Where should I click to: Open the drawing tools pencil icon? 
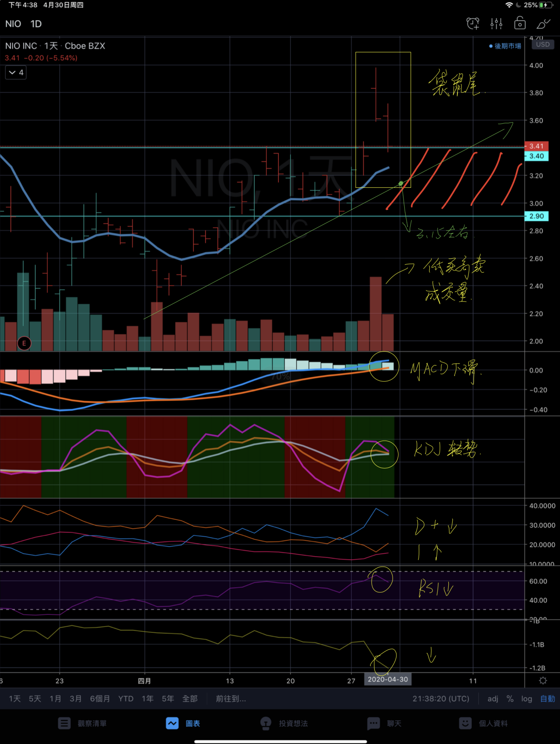point(544,23)
